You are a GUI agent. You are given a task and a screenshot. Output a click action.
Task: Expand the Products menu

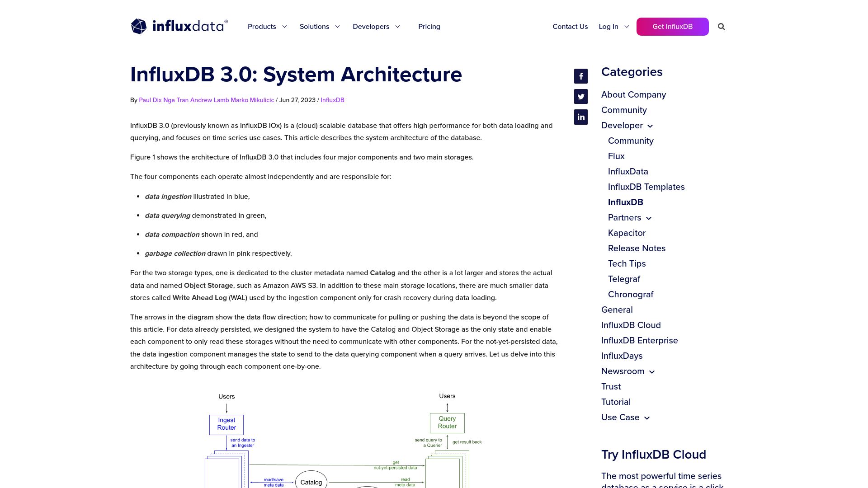point(267,27)
